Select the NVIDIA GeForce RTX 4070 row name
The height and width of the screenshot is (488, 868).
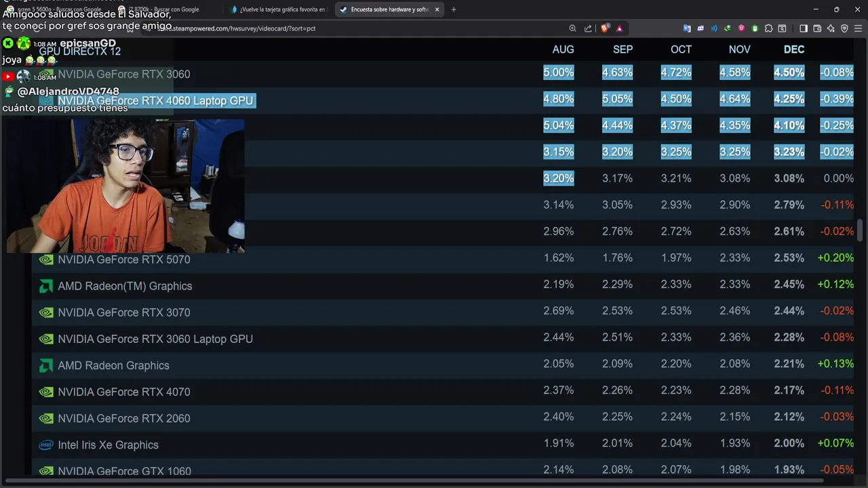pyautogui.click(x=124, y=392)
